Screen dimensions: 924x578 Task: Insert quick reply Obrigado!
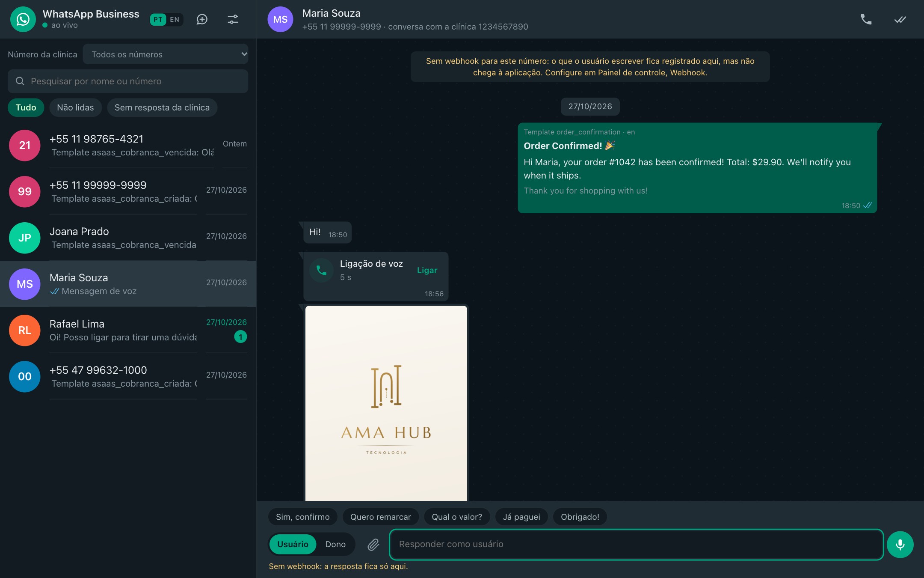[x=580, y=517]
